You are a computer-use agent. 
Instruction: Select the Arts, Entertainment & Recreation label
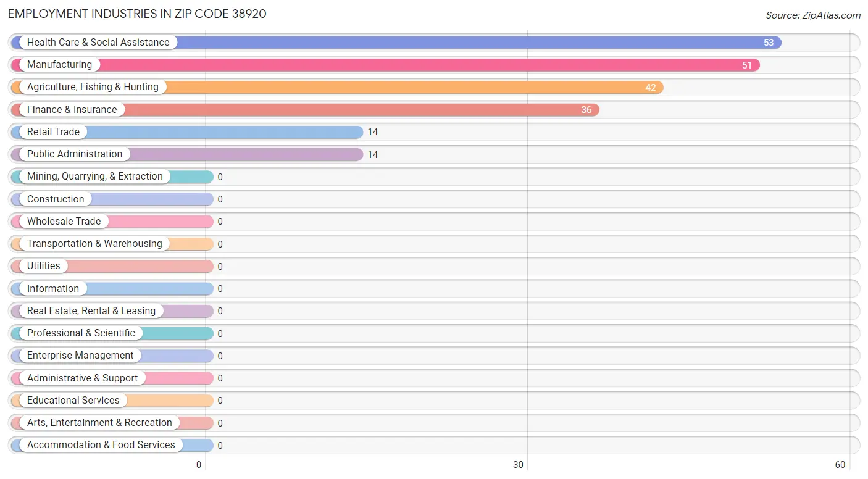pyautogui.click(x=99, y=423)
